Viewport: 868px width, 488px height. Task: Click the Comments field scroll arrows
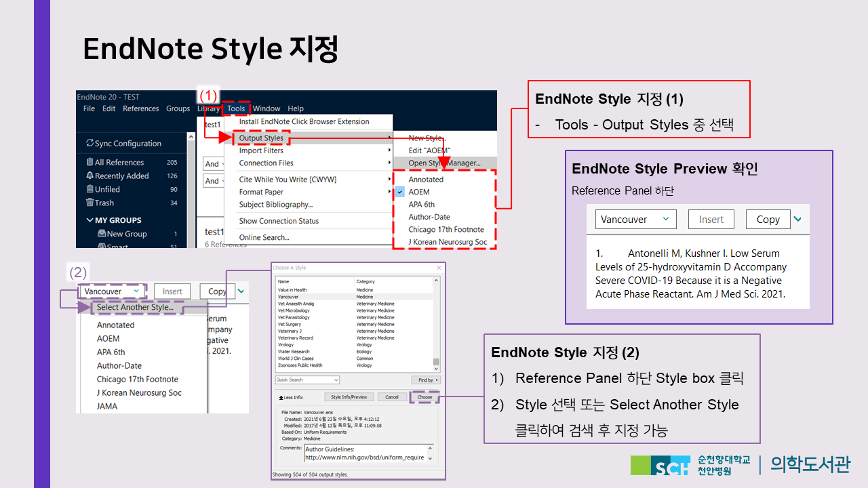(x=429, y=453)
